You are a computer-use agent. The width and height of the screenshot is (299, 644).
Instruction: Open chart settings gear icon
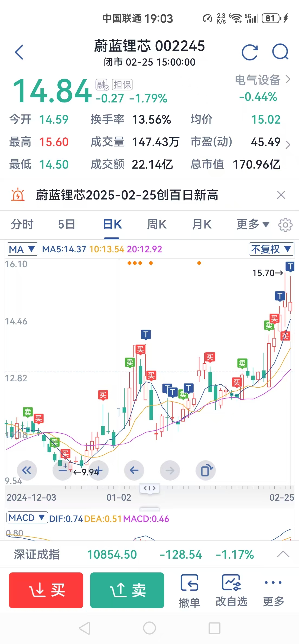pyautogui.click(x=285, y=225)
